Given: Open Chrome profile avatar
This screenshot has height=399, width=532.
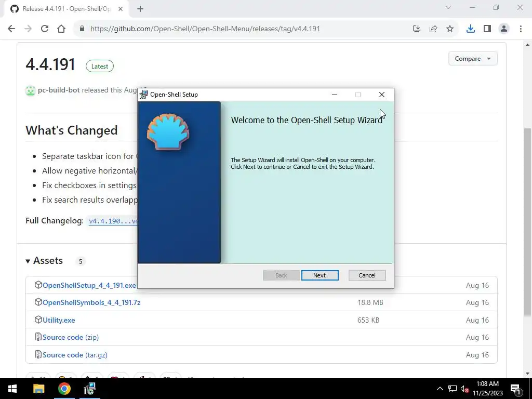Looking at the screenshot, I should 504,29.
